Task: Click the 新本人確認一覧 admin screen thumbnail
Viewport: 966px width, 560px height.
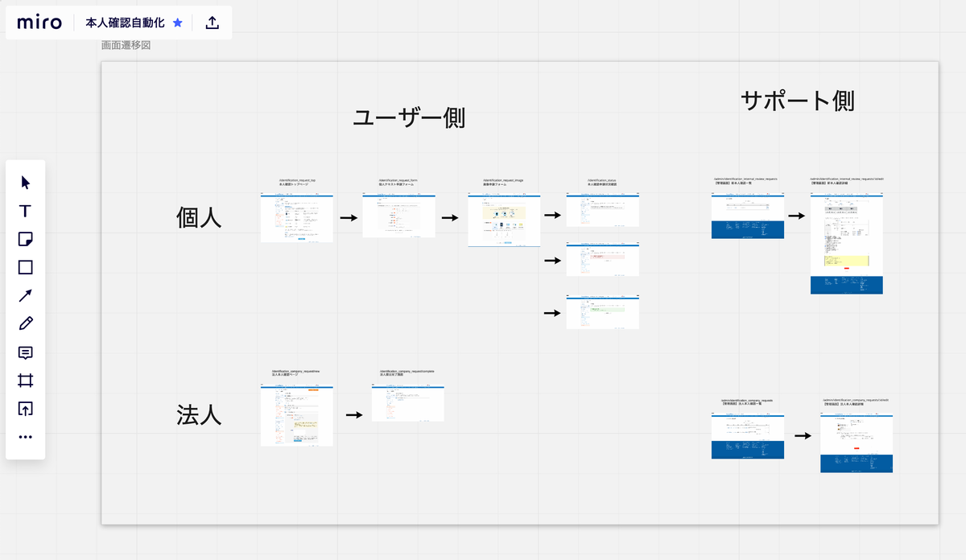Action: (x=747, y=217)
